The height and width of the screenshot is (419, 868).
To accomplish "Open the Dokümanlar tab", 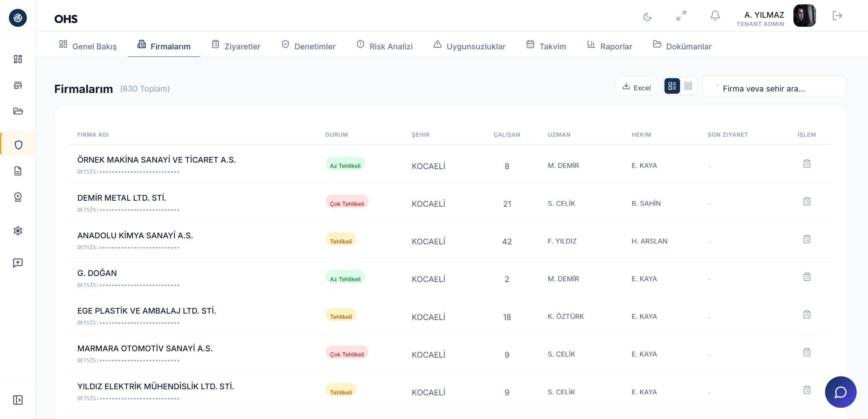I will click(682, 46).
